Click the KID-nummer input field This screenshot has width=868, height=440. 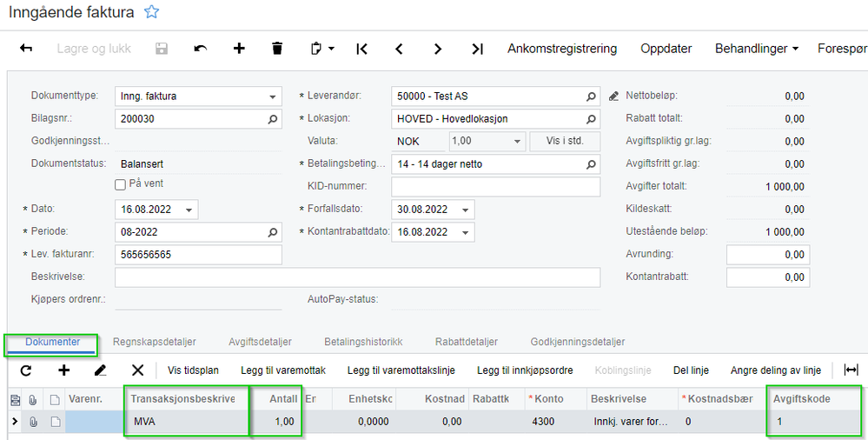495,187
